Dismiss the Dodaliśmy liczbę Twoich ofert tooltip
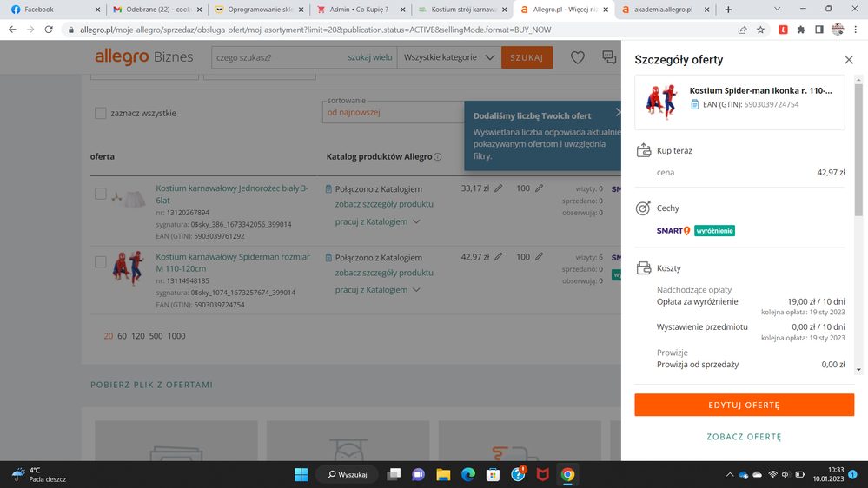The width and height of the screenshot is (868, 488). point(618,112)
